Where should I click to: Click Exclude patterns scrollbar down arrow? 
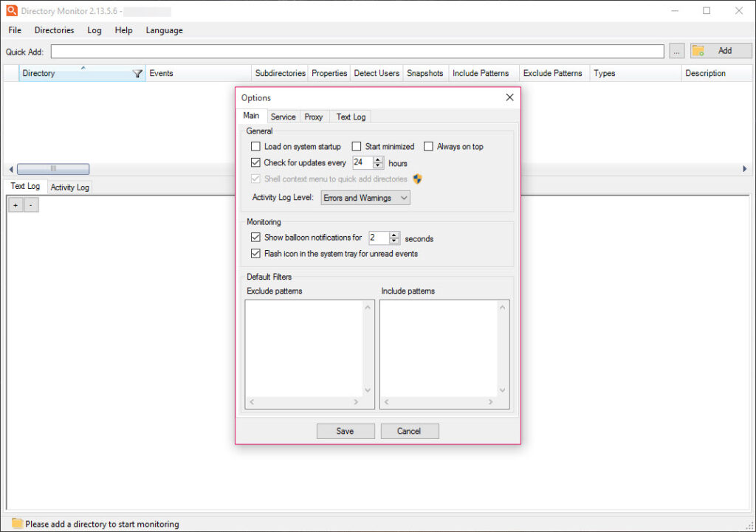368,390
